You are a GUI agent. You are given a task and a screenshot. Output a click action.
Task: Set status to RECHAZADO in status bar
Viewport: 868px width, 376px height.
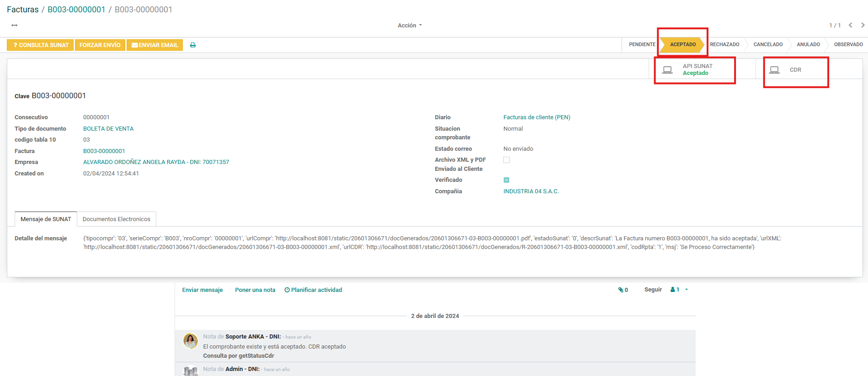724,45
